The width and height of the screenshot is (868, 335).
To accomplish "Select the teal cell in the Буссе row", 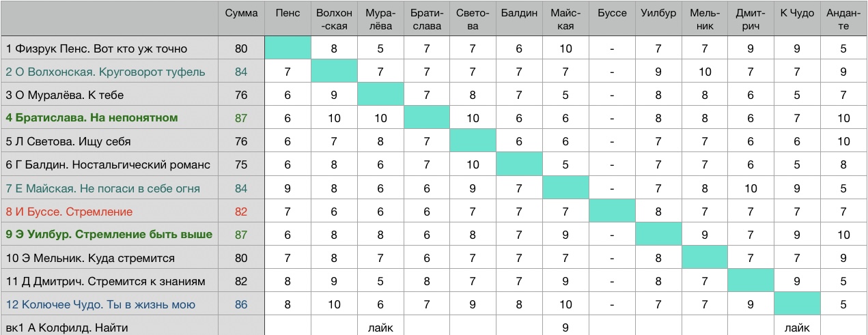I will [611, 211].
